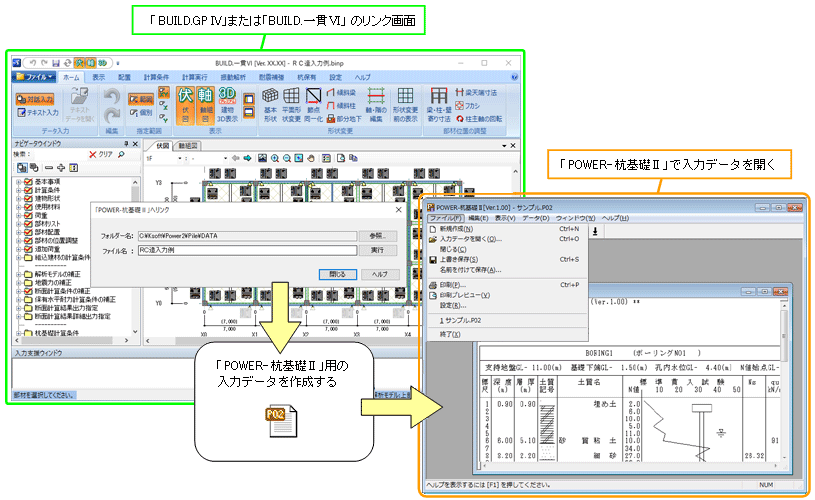Toggle the 基本事項 checkbox in navigator
Viewport: 815px width, 500px height.
[x=29, y=182]
